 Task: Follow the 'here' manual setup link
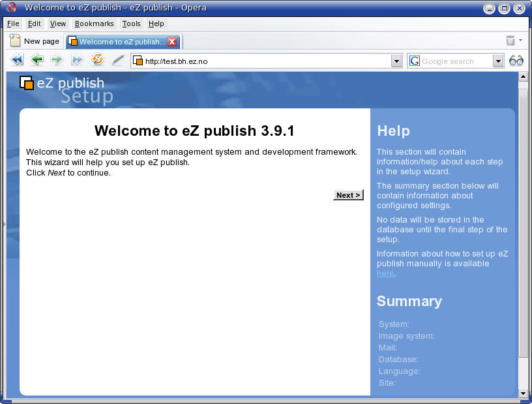(385, 273)
